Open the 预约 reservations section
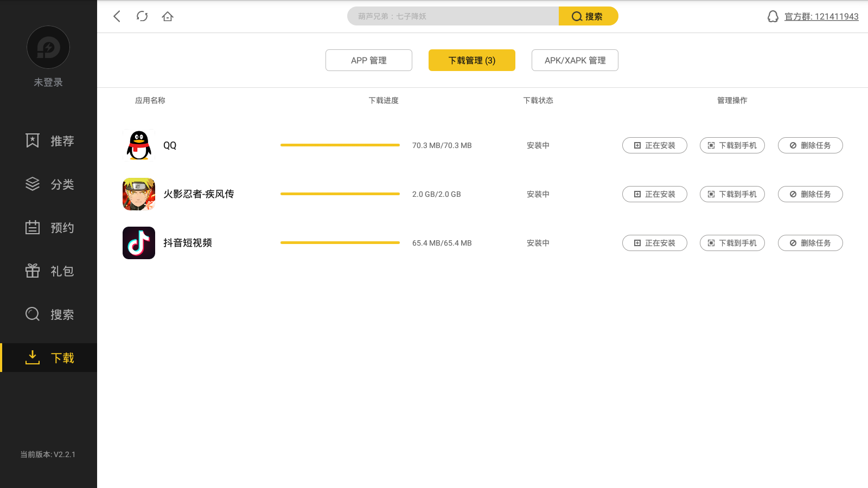Screen dimensions: 868x488 (x=49, y=228)
